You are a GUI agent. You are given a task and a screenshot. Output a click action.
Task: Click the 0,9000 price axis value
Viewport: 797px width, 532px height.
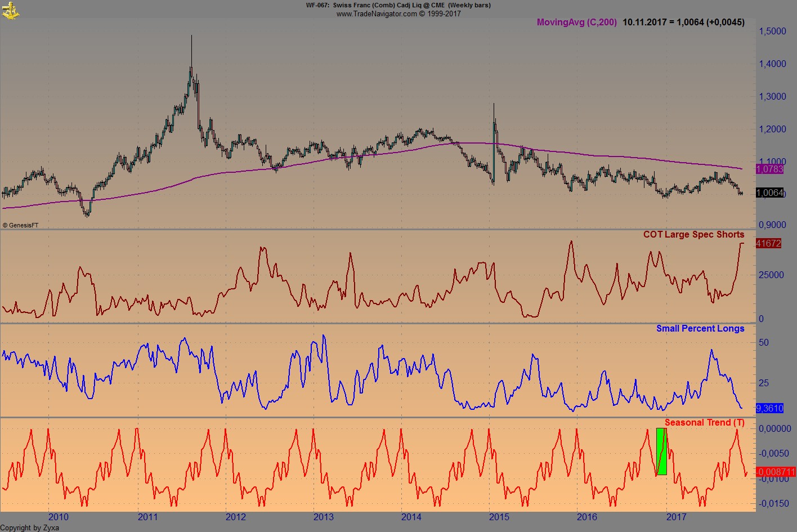773,225
